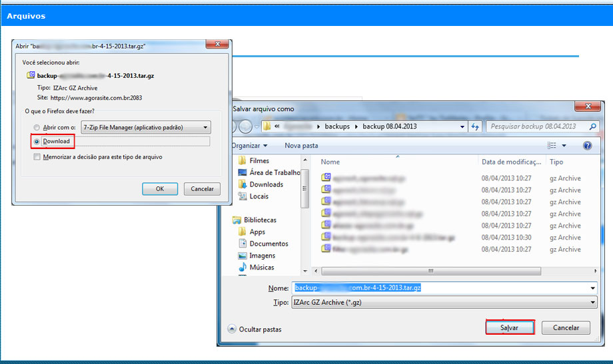Click the horizontal scrollbar in file list

431,271
